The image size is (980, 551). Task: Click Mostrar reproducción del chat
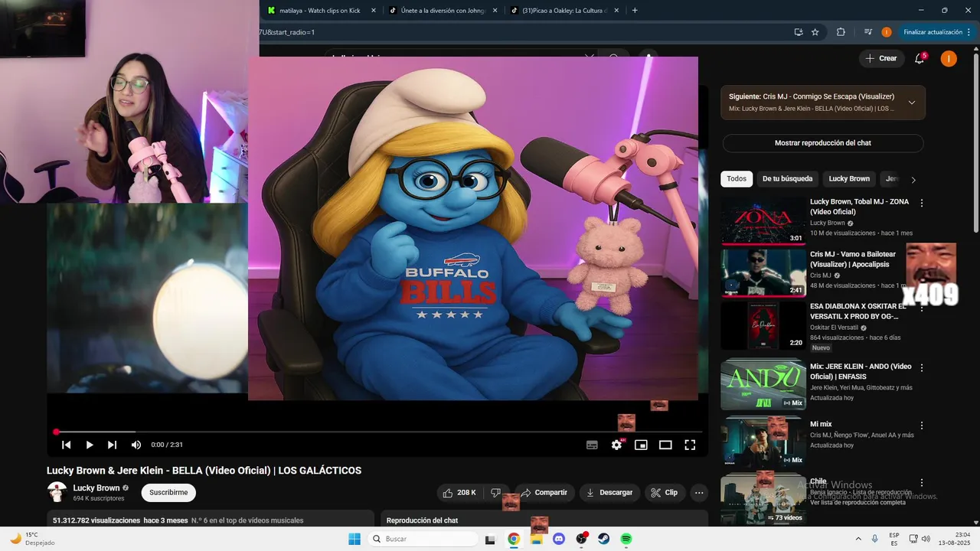pos(823,143)
